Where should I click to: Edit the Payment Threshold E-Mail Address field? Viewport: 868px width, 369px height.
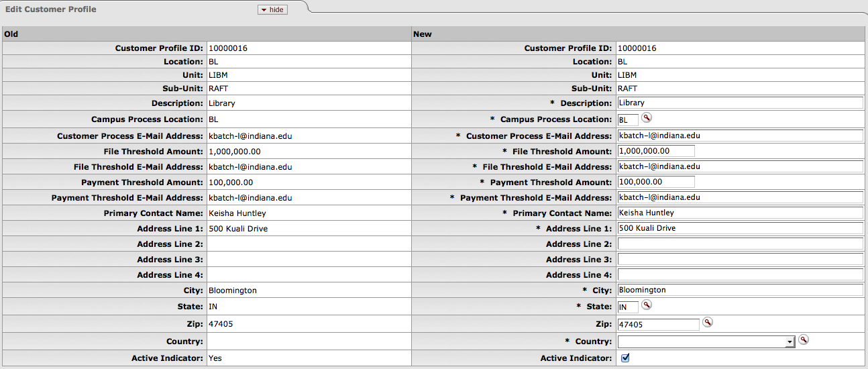click(x=740, y=197)
